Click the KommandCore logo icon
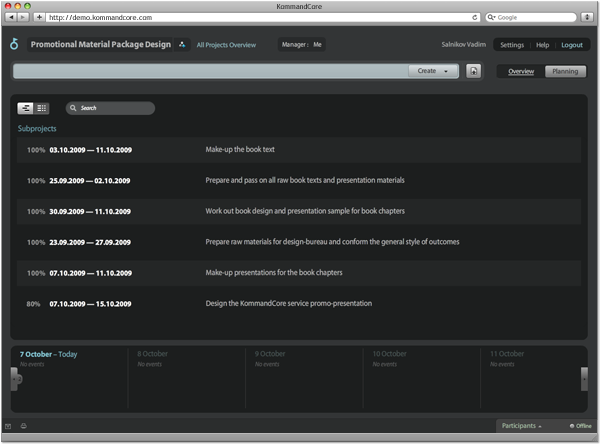 14,44
